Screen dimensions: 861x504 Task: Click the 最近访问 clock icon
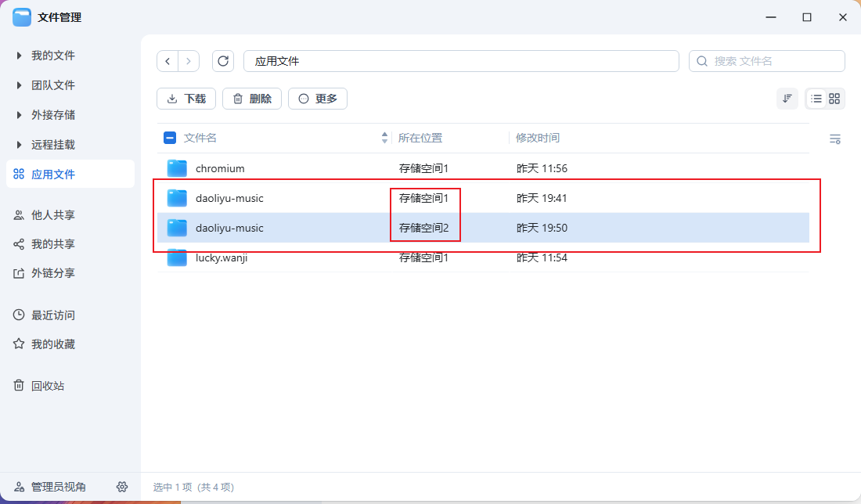(x=19, y=315)
